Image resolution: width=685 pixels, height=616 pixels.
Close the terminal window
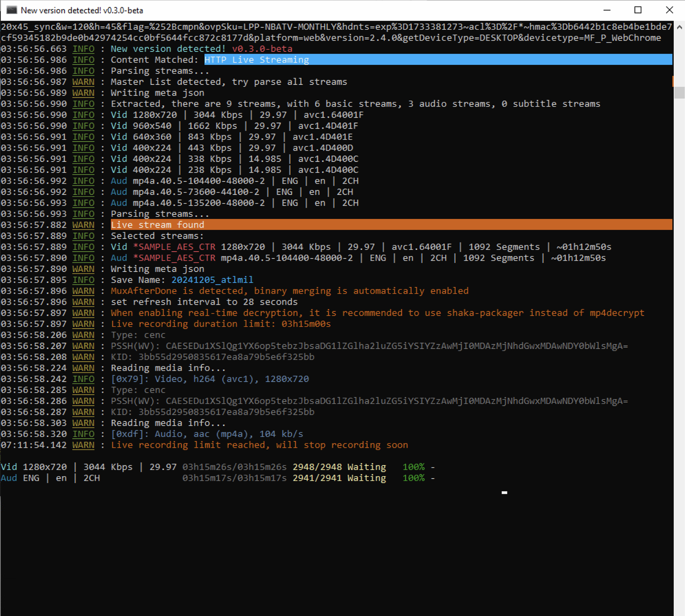tap(669, 10)
